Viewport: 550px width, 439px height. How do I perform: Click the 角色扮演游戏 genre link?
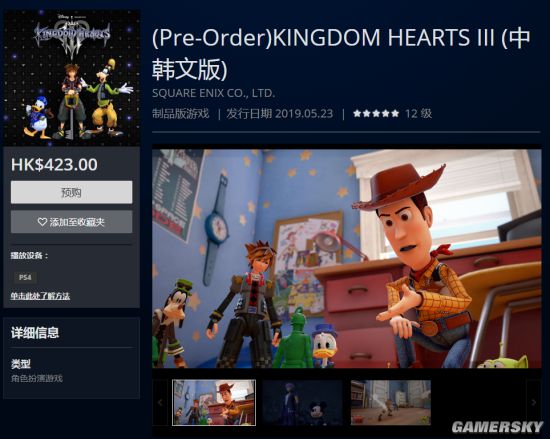point(37,378)
